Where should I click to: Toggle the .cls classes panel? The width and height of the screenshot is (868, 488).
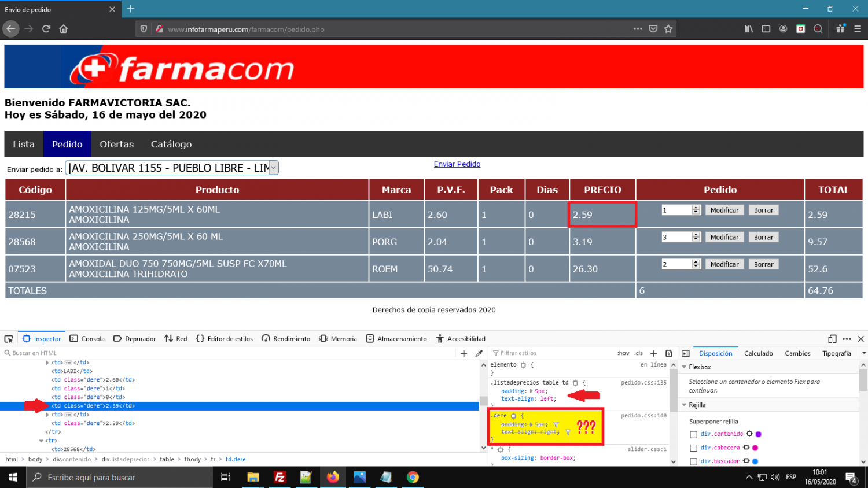point(639,353)
